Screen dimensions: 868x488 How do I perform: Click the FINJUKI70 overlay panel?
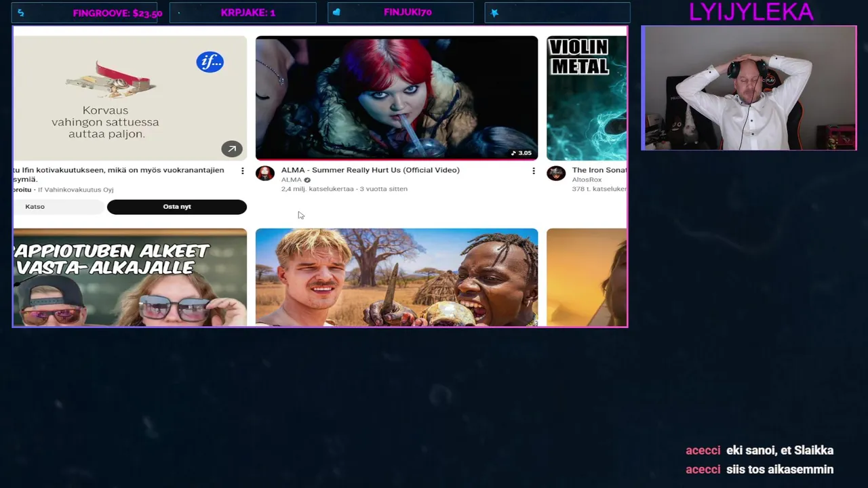coord(401,13)
